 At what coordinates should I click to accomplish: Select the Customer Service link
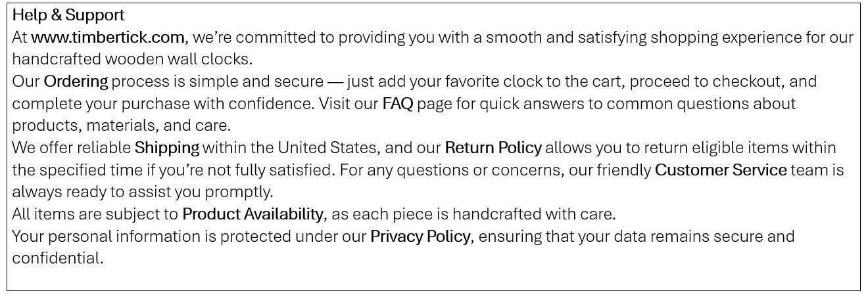(721, 170)
